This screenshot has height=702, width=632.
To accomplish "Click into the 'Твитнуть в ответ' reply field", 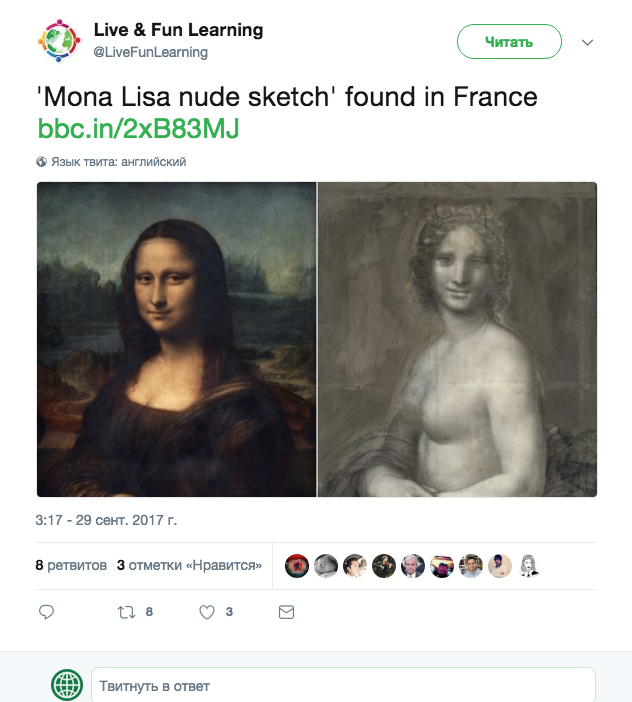I will (x=342, y=686).
